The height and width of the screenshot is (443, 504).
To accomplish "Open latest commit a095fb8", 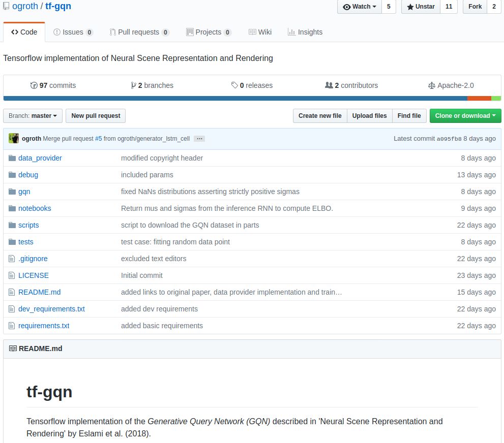I will click(449, 139).
